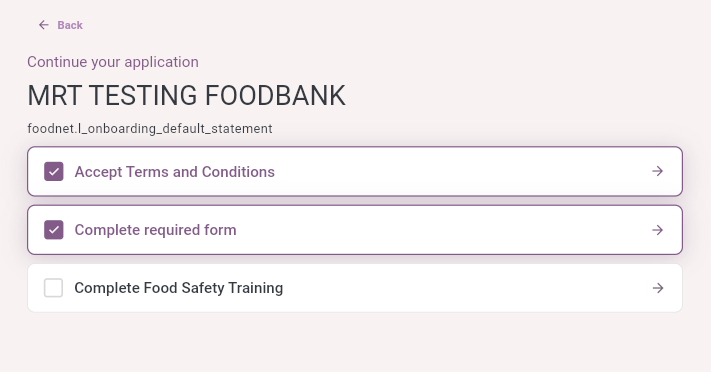Open Terms and Conditions via its right arrow

point(657,171)
